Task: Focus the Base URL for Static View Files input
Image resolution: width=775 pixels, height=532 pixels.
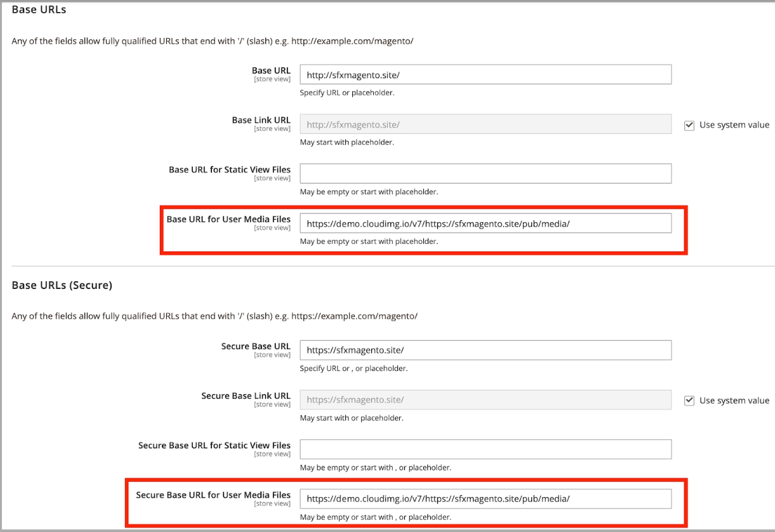Action: 485,174
